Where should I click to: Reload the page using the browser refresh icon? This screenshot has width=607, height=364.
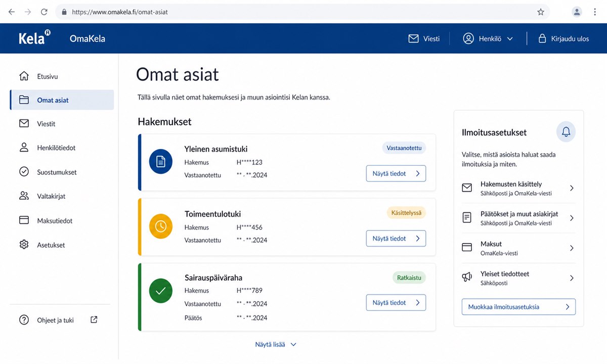(x=44, y=12)
